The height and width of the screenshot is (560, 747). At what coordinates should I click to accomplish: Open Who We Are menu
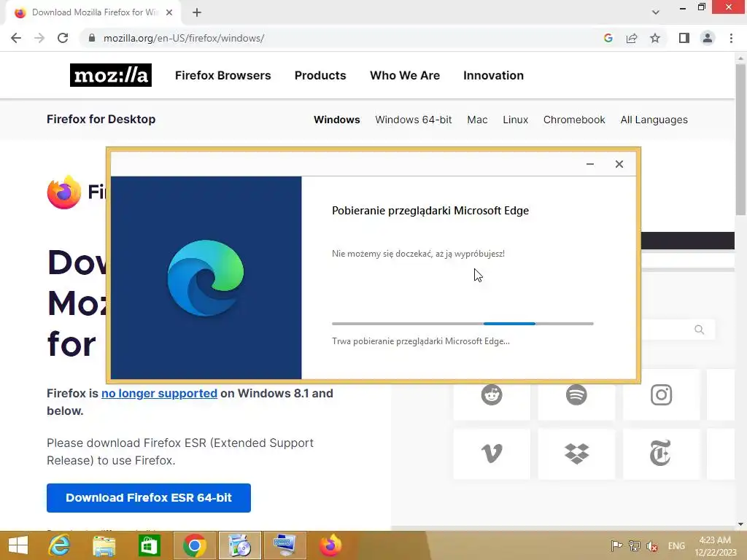405,75
